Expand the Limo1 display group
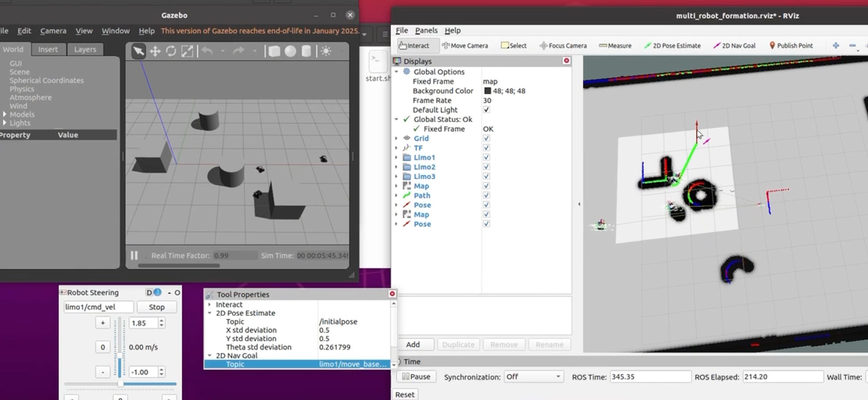The image size is (868, 400). pyautogui.click(x=396, y=157)
